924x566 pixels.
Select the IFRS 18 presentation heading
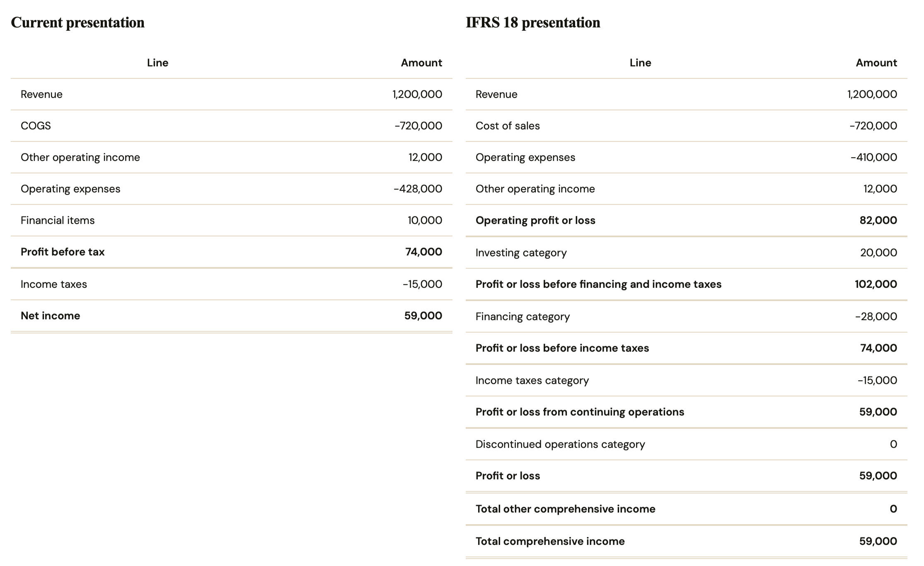pos(533,22)
